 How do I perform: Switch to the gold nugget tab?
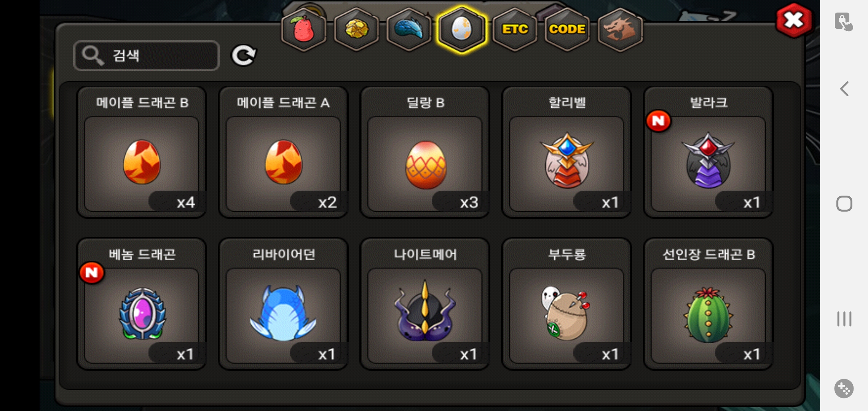pos(356,30)
